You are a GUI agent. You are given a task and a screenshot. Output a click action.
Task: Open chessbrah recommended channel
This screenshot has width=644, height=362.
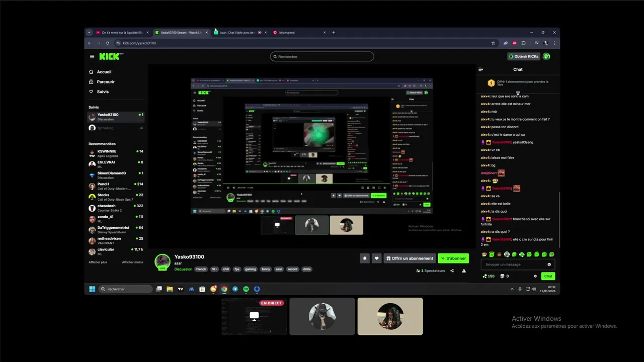(116, 208)
